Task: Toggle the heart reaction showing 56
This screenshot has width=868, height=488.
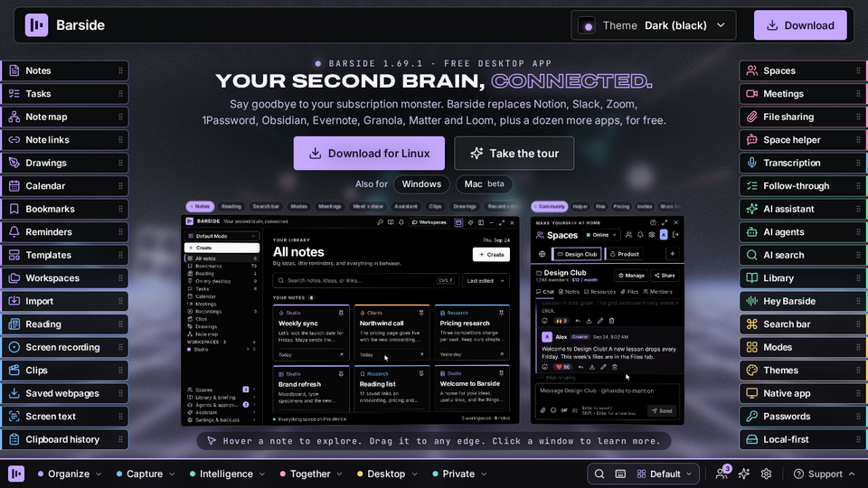Action: pyautogui.click(x=563, y=367)
